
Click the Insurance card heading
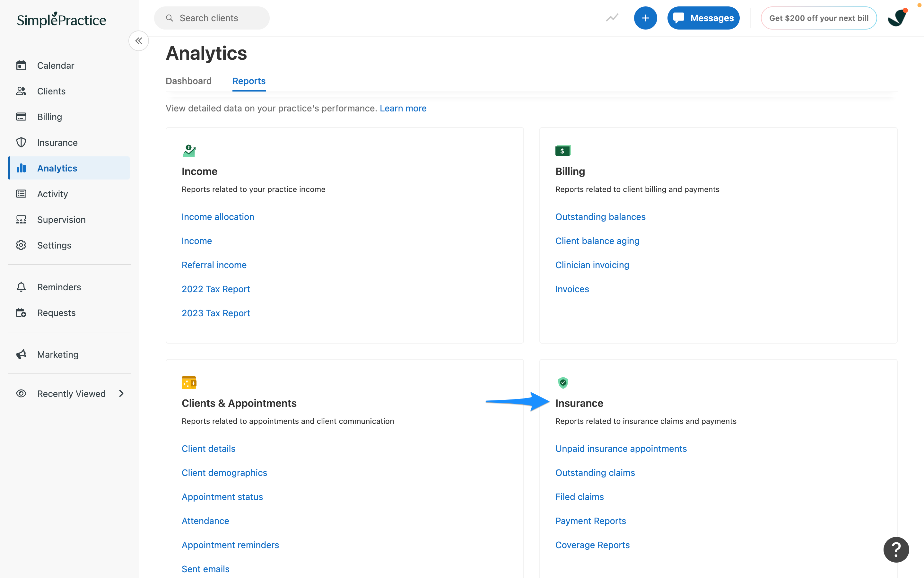tap(579, 403)
